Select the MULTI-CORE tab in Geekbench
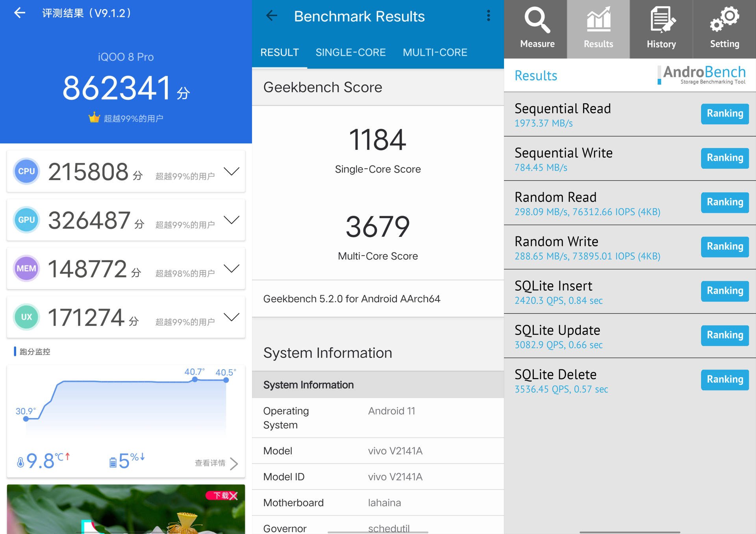 pyautogui.click(x=434, y=52)
